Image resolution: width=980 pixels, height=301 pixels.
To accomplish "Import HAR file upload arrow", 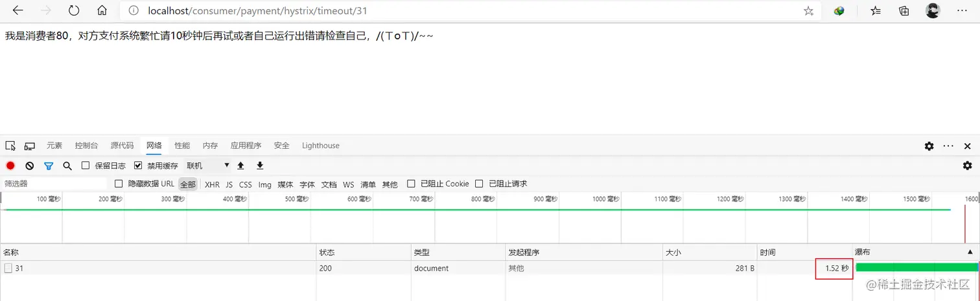I will click(240, 166).
